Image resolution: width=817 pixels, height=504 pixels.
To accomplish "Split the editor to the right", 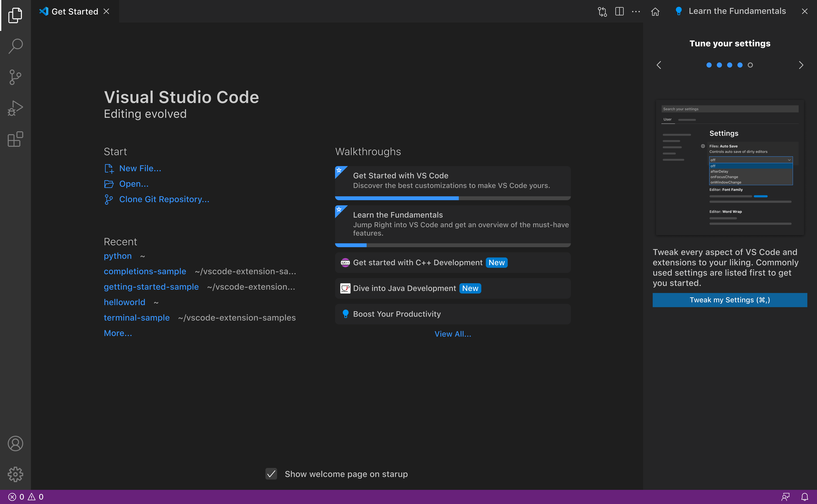I will pos(619,11).
